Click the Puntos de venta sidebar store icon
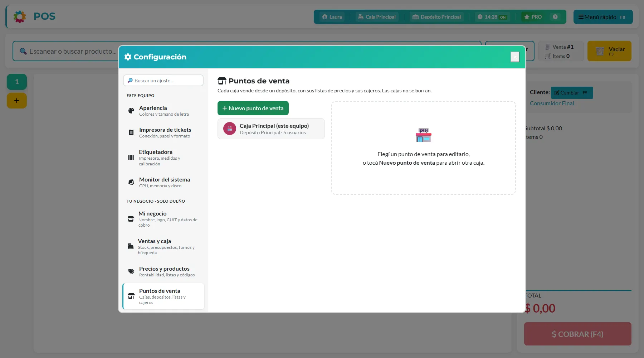This screenshot has height=358, width=644. point(131,296)
